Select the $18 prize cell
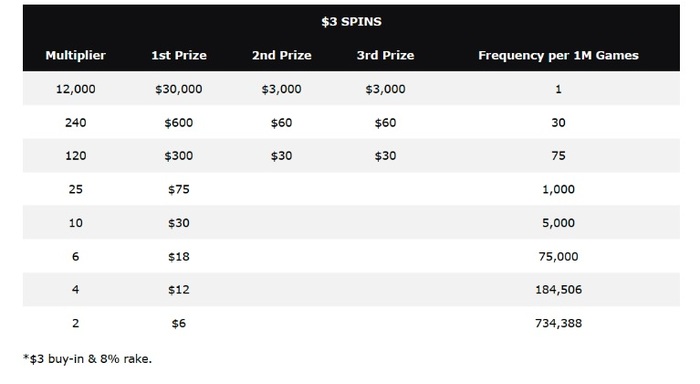Image resolution: width=700 pixels, height=384 pixels. [179, 256]
